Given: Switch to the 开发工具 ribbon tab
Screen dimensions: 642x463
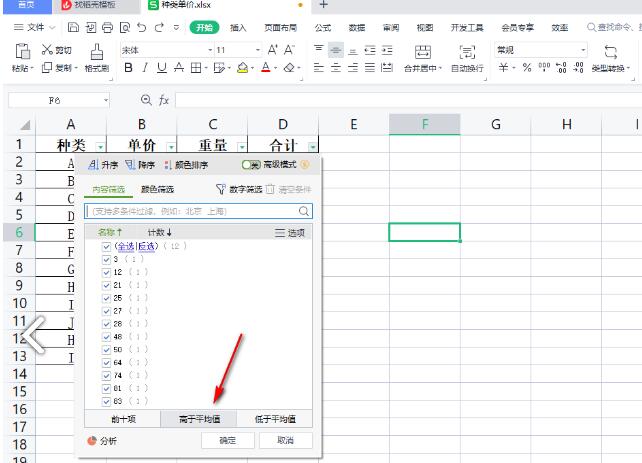Looking at the screenshot, I should coord(467,27).
